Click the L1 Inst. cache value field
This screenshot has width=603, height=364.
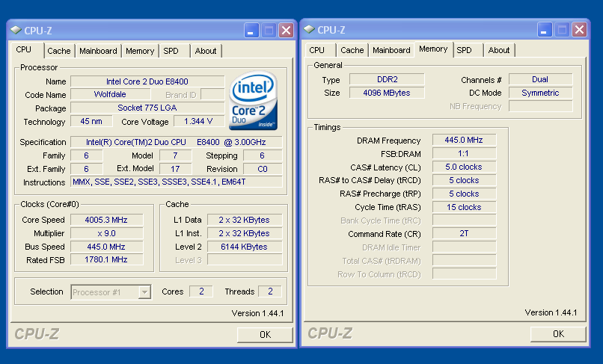[245, 233]
